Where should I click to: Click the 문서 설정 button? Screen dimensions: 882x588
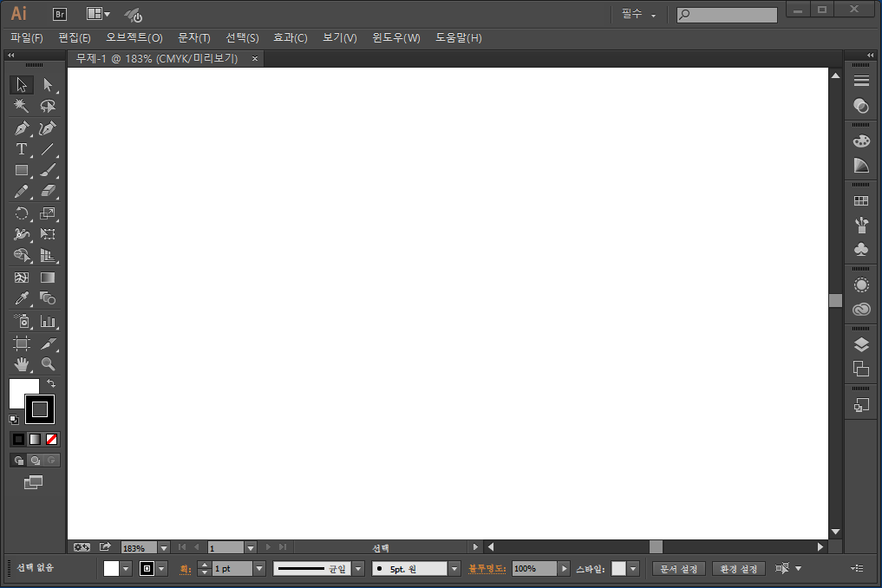coord(678,569)
